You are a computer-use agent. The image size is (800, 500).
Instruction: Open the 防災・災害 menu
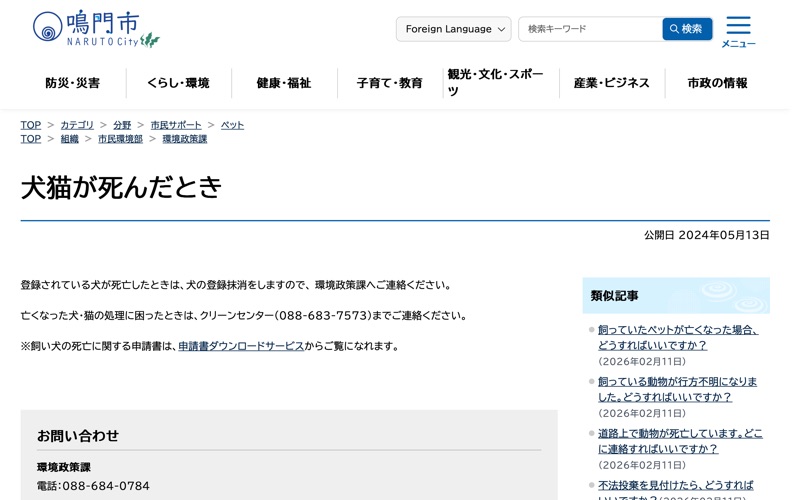click(x=73, y=83)
